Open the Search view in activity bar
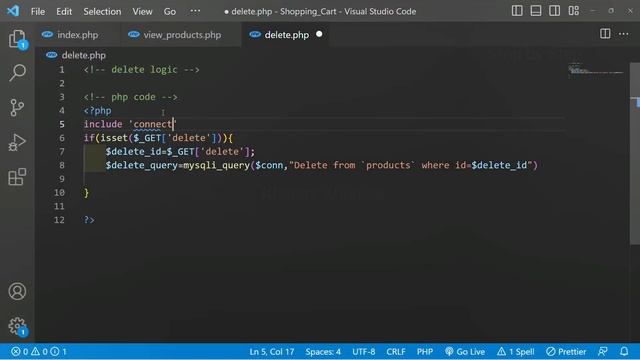640x360 pixels. [x=17, y=73]
